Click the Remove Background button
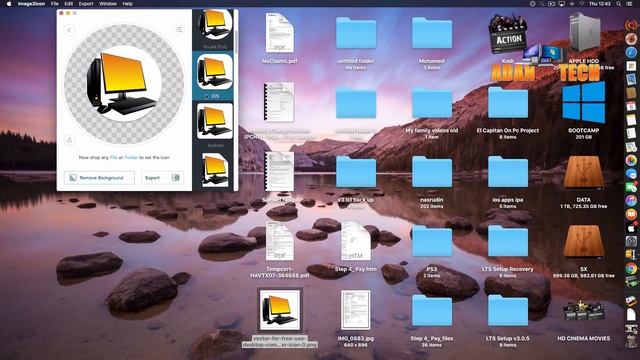This screenshot has height=360, width=640. [x=99, y=178]
